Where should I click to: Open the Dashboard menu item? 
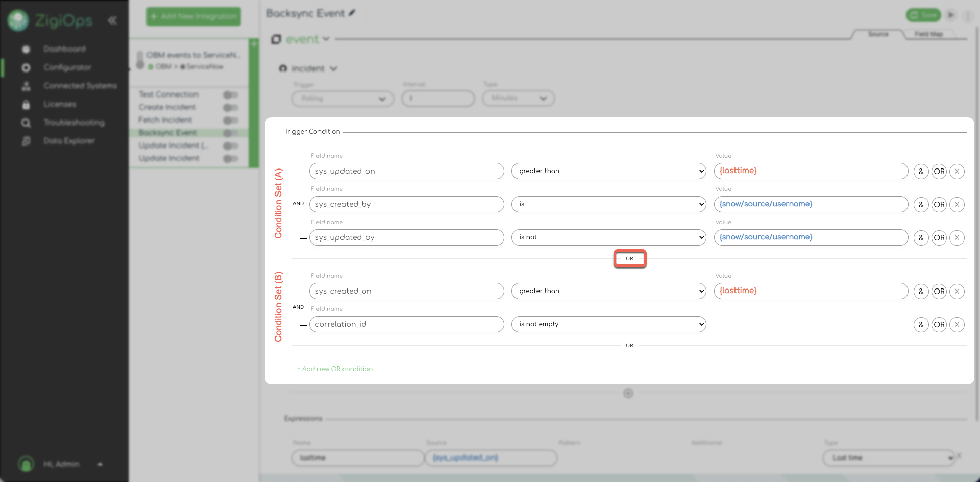tap(64, 49)
